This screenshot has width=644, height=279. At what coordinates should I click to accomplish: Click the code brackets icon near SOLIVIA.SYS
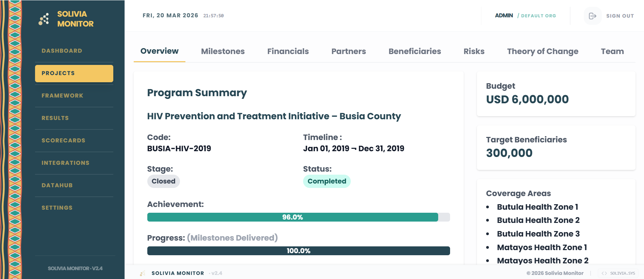(604, 273)
